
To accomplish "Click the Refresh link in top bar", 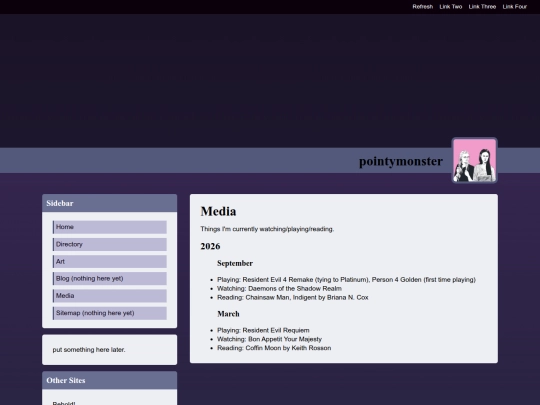I will [423, 7].
